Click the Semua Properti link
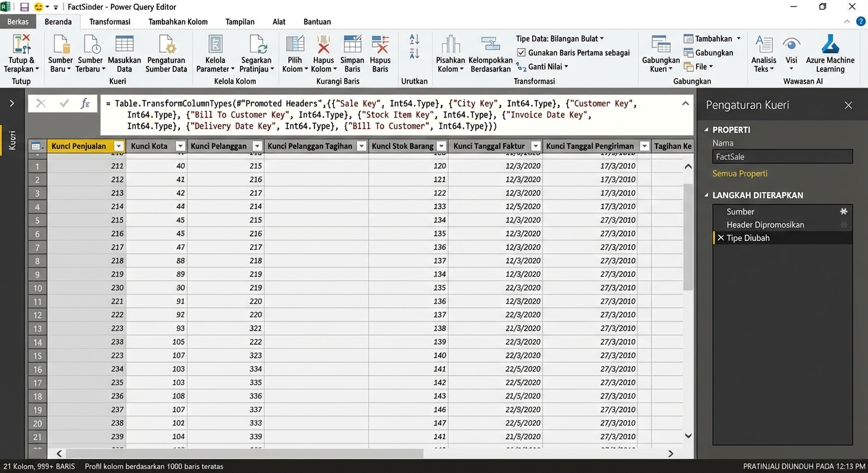Viewport: 868px width, 473px height. point(740,173)
